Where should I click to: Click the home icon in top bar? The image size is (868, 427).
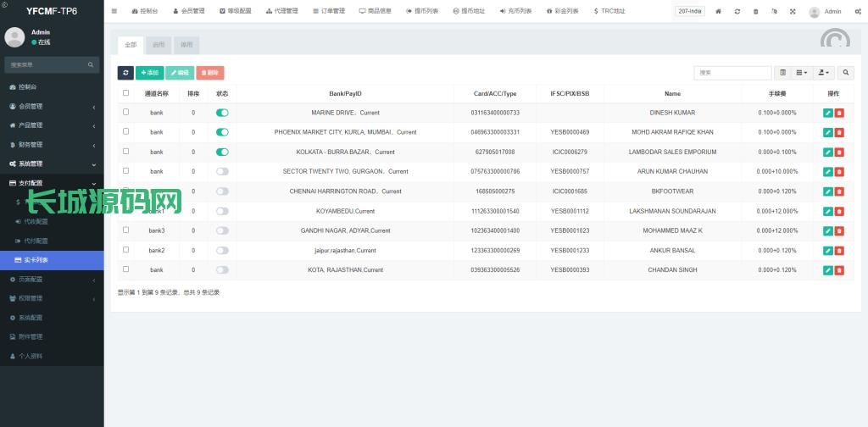(719, 12)
